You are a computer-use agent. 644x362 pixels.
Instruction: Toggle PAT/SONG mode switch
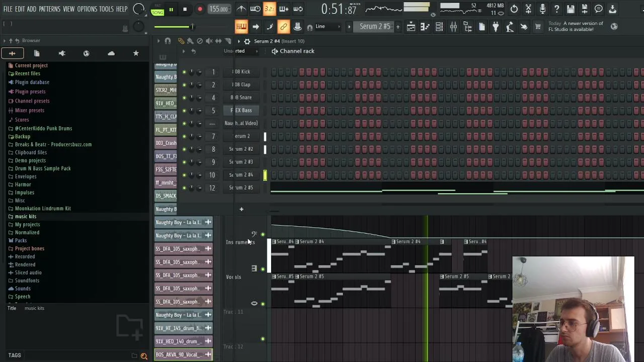[157, 10]
